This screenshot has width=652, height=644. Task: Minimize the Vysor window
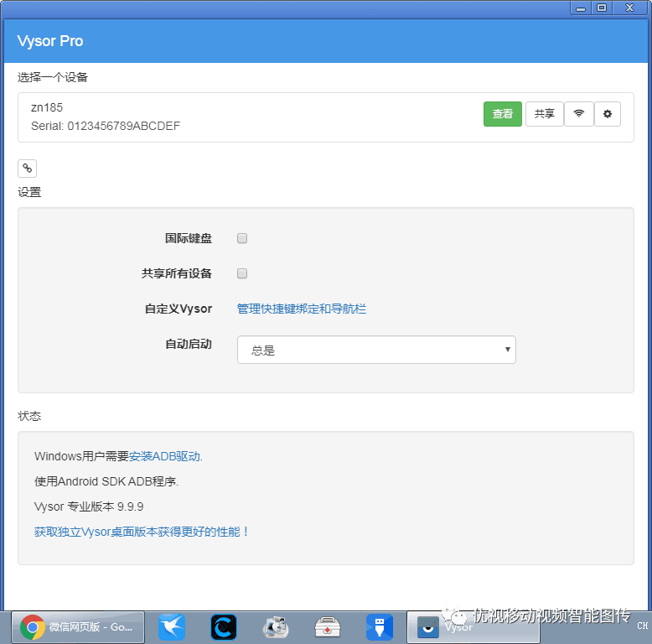pyautogui.click(x=581, y=8)
